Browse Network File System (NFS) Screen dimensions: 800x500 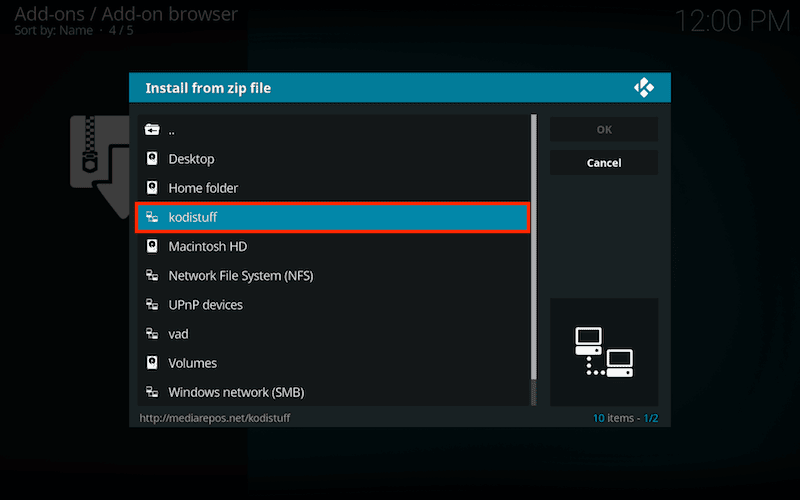click(333, 276)
